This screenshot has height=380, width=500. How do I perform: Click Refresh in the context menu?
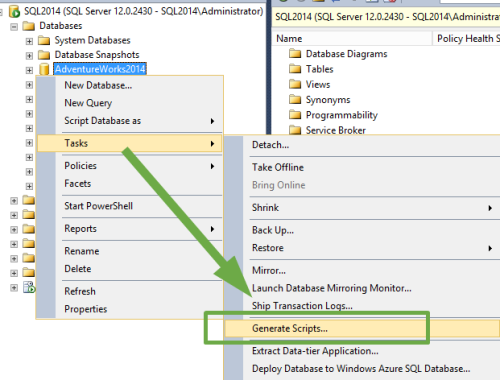pyautogui.click(x=129, y=291)
